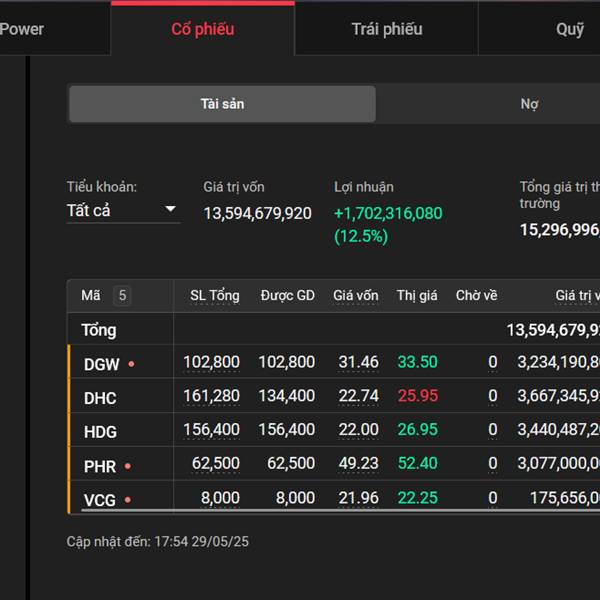
Task: Click DHC total quantity 161,280
Action: pos(212,396)
